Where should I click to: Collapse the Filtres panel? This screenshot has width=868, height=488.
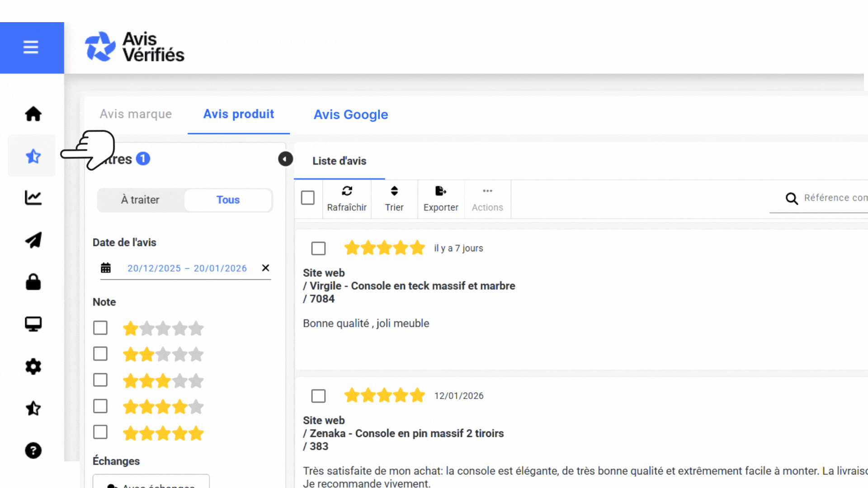pyautogui.click(x=285, y=159)
